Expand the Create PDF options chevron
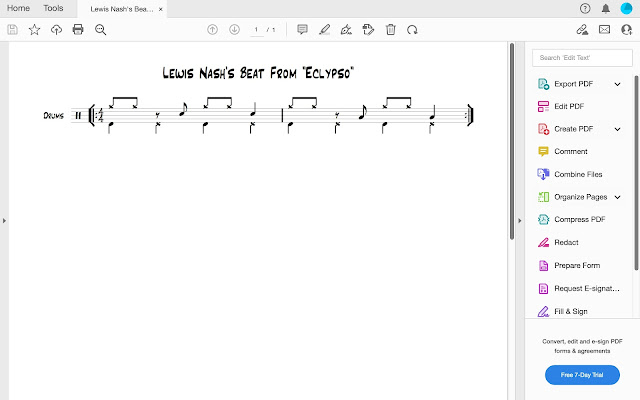Screen dimensions: 640x400 point(618,129)
